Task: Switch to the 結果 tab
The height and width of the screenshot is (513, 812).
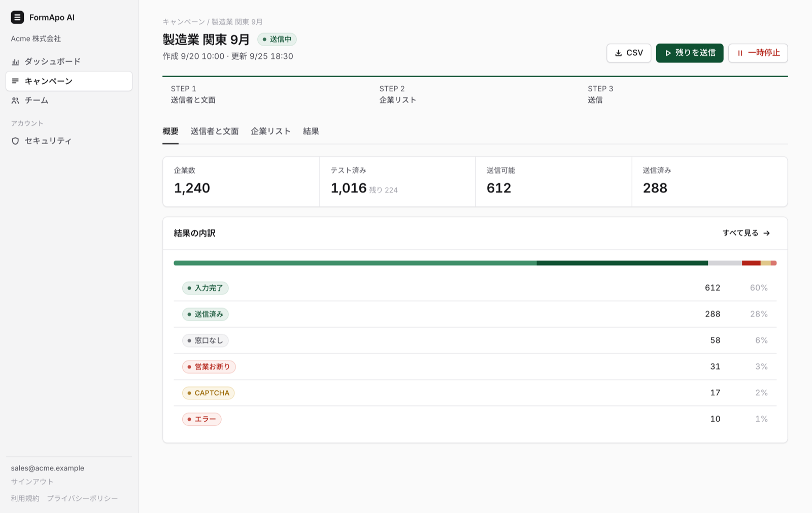Action: pos(311,131)
